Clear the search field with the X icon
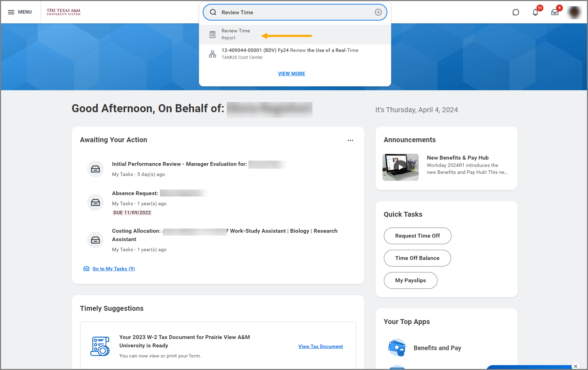The height and width of the screenshot is (370, 588). pyautogui.click(x=378, y=12)
